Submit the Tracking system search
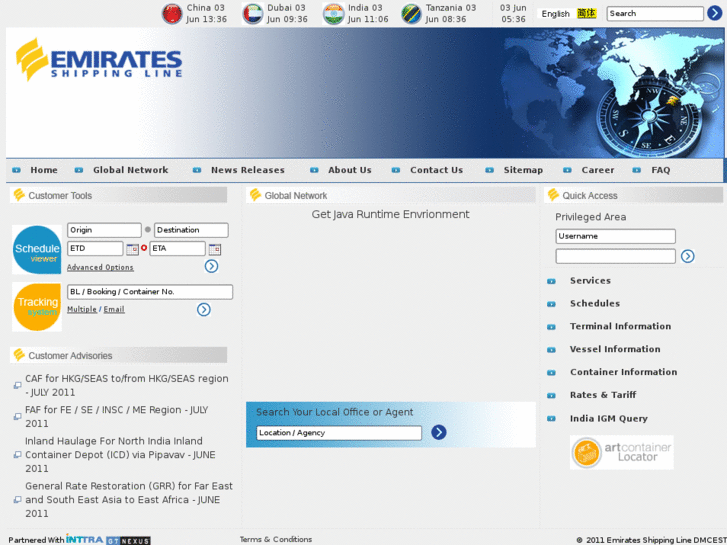The image size is (727, 545). click(204, 310)
